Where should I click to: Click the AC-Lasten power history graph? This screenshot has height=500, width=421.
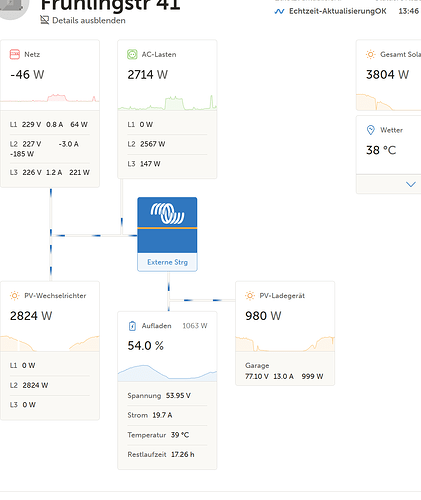(167, 103)
